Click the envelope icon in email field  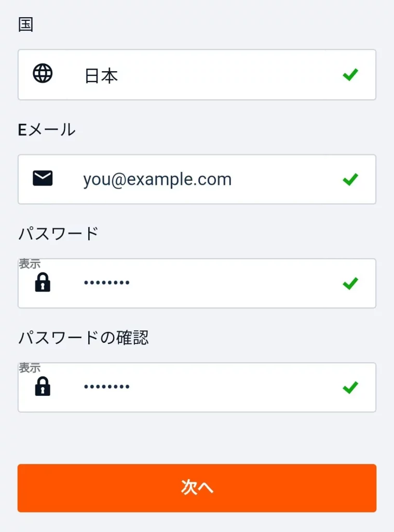(x=43, y=179)
